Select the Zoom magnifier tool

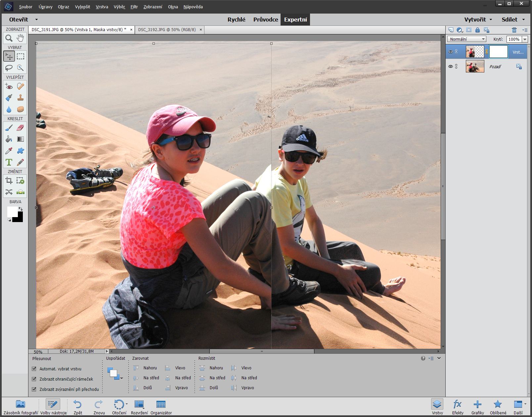pos(9,38)
